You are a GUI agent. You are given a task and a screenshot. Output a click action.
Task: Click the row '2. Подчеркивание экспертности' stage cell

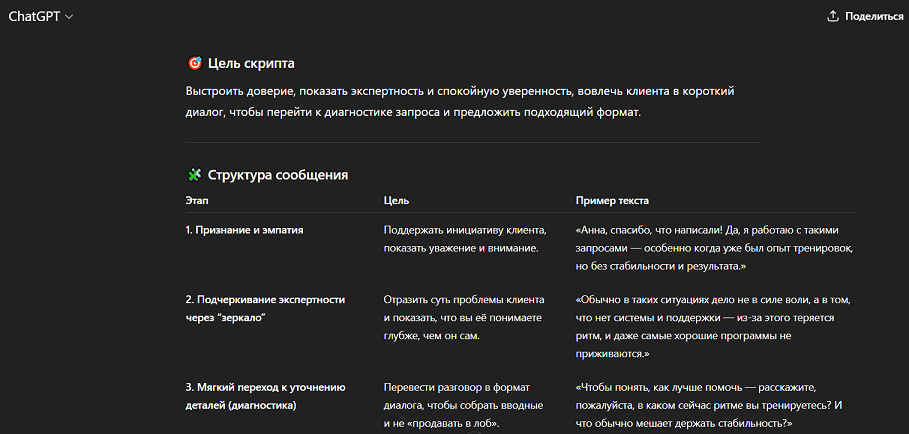[x=265, y=308]
